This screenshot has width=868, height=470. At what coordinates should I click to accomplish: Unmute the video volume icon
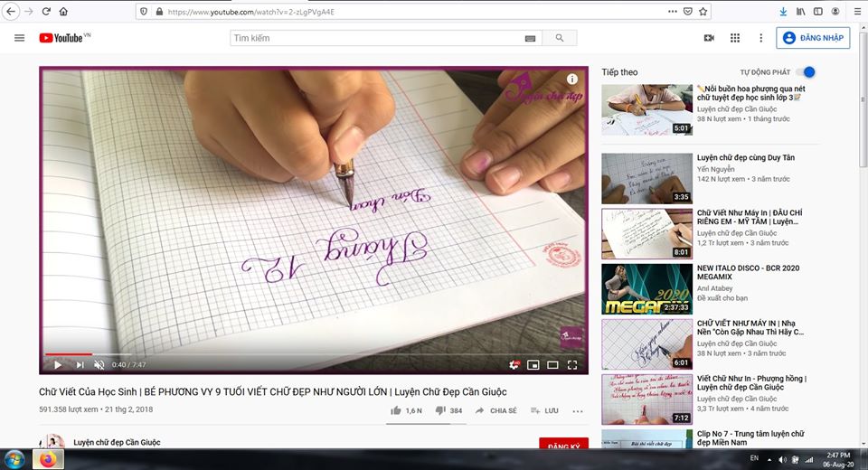coord(99,365)
